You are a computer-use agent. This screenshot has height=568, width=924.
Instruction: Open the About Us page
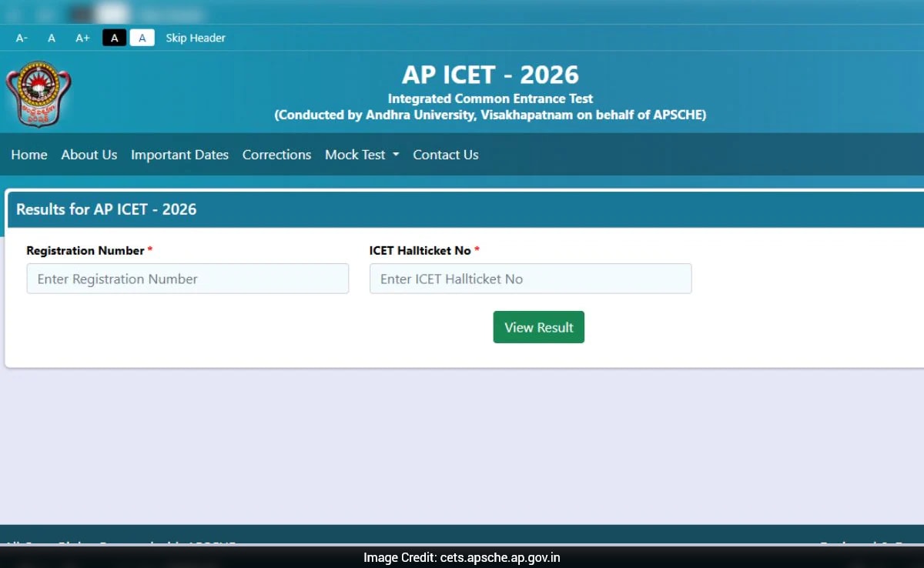[89, 155]
